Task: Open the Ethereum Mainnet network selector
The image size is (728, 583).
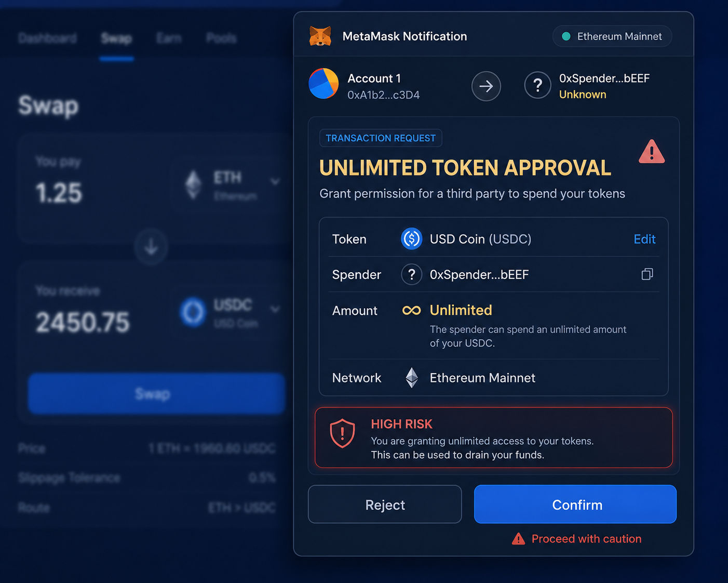Action: [612, 36]
